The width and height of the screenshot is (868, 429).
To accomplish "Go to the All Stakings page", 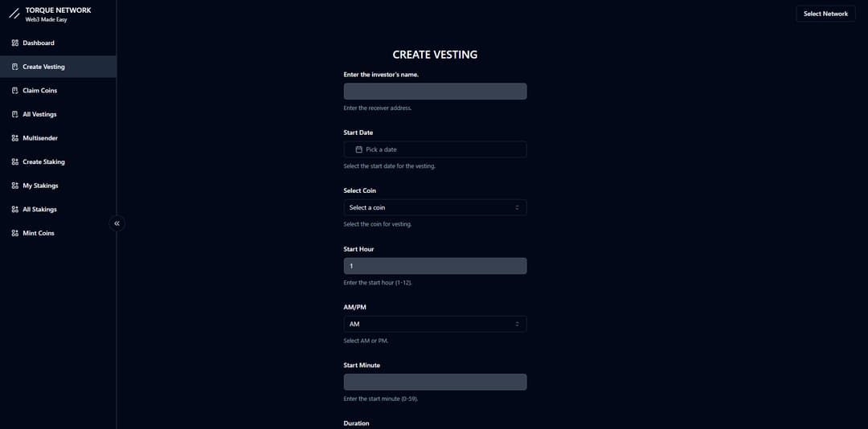I will tap(39, 210).
